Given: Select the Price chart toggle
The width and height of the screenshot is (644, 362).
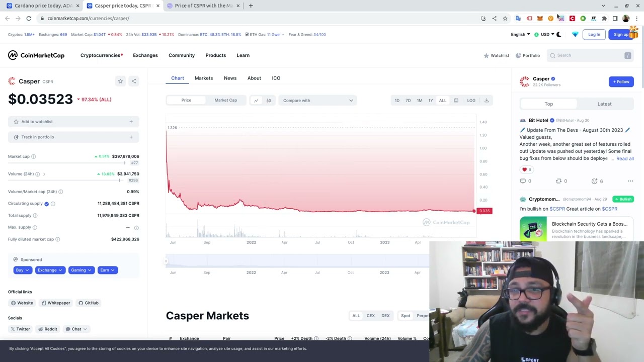Looking at the screenshot, I should [186, 100].
